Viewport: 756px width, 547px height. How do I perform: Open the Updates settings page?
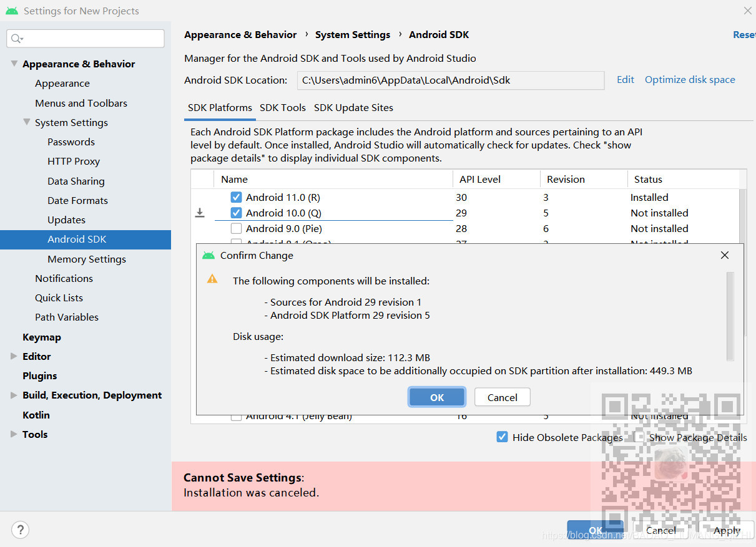66,220
